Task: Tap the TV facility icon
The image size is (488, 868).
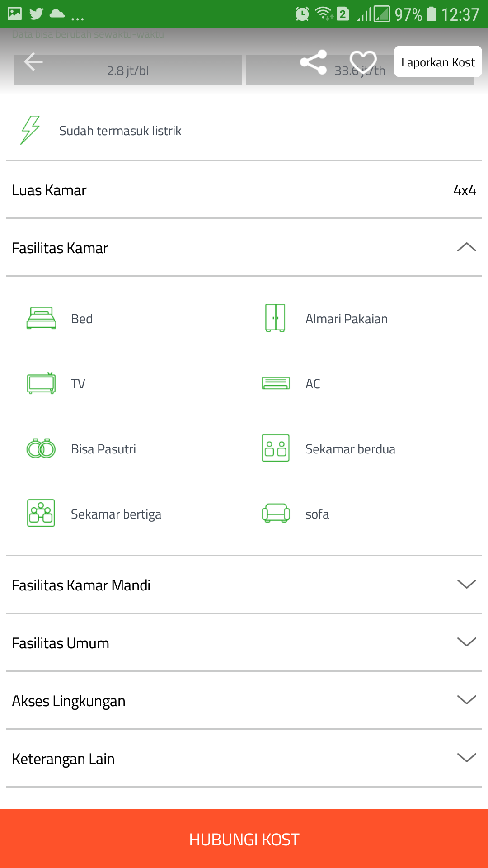Action: click(x=41, y=383)
